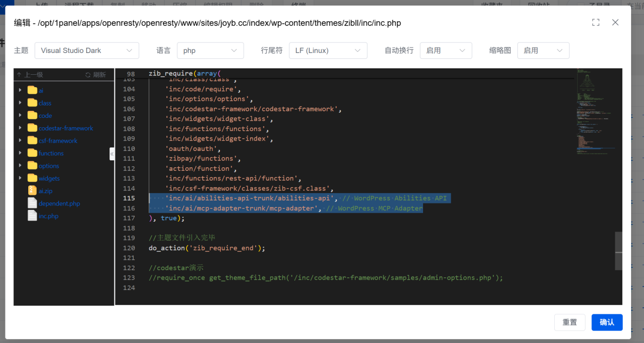Select the ai.zip archive file
This screenshot has width=644, height=343.
45,191
